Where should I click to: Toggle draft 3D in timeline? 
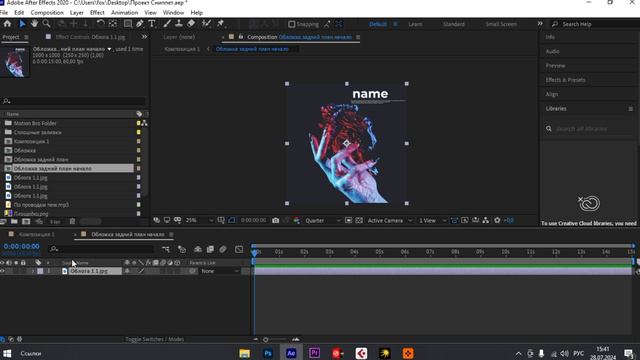(182, 249)
